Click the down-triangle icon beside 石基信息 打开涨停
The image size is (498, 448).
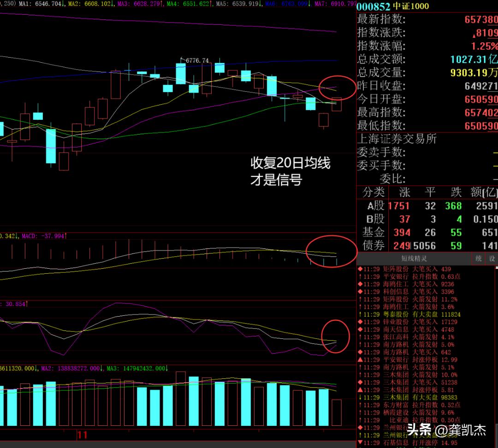[x=360, y=442]
